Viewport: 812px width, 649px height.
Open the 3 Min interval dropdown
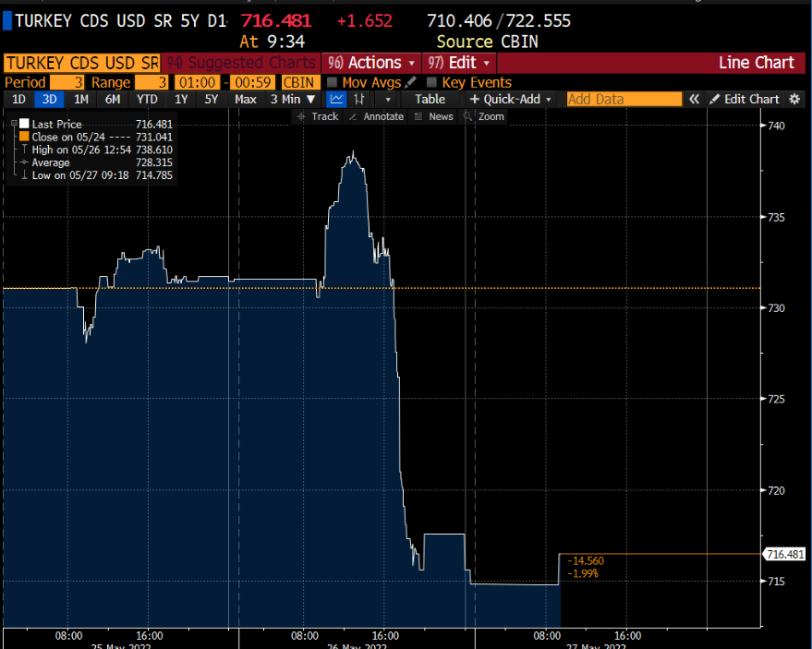click(x=293, y=99)
